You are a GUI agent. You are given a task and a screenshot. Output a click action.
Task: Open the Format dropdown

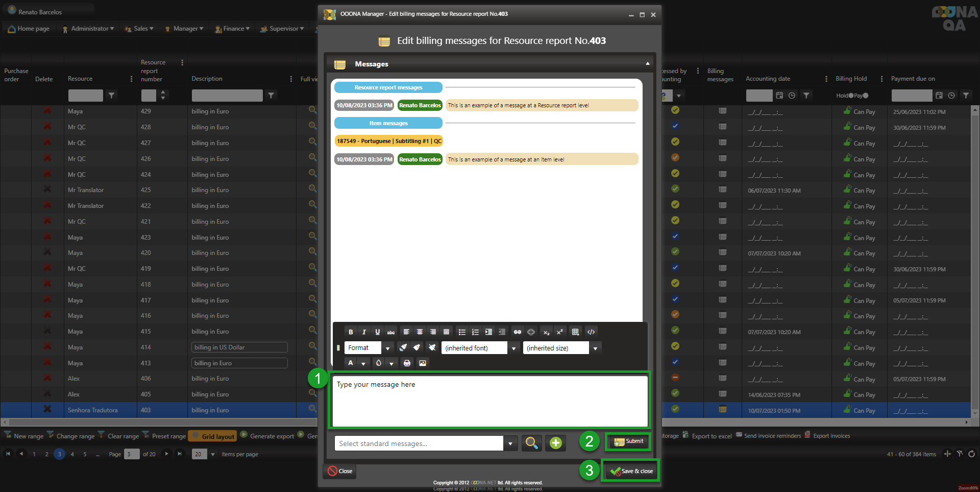click(x=387, y=348)
